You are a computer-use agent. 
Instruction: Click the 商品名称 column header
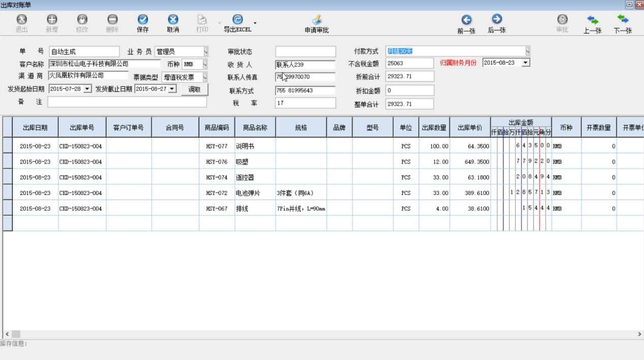(255, 127)
